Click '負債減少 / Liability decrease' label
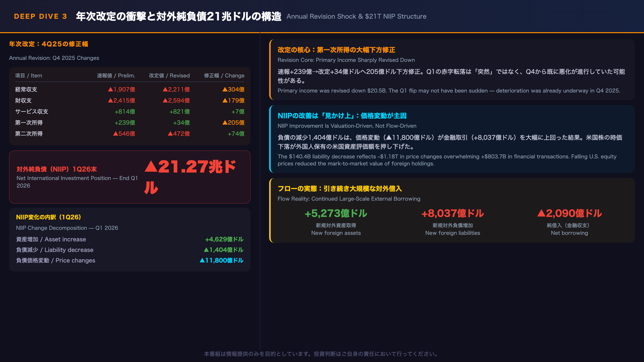This screenshot has width=644, height=362. (x=55, y=250)
